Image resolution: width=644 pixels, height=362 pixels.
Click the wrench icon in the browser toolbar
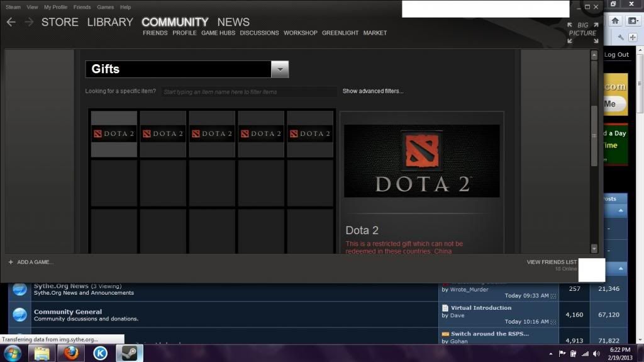[x=621, y=37]
